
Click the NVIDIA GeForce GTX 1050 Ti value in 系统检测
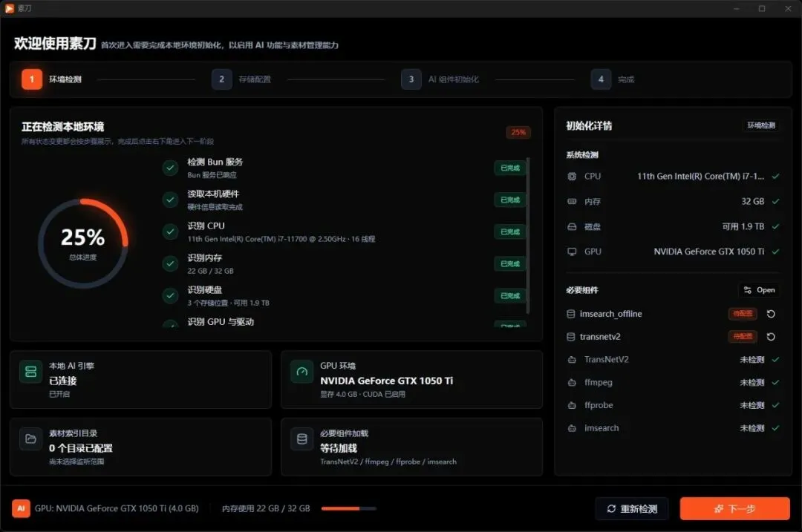tap(709, 252)
